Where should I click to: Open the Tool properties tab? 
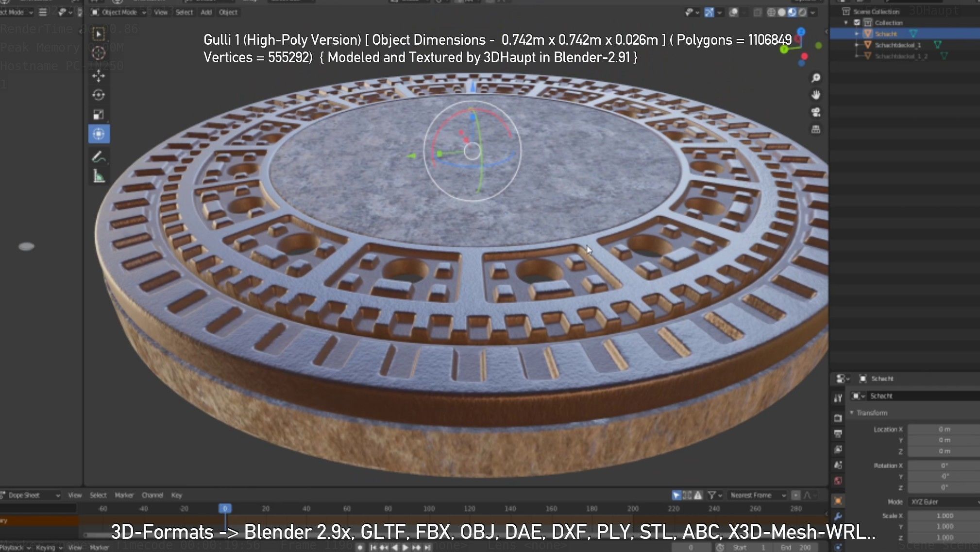[x=838, y=398]
